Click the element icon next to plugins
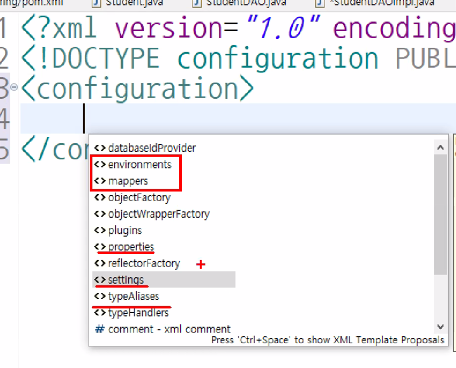 (100, 230)
